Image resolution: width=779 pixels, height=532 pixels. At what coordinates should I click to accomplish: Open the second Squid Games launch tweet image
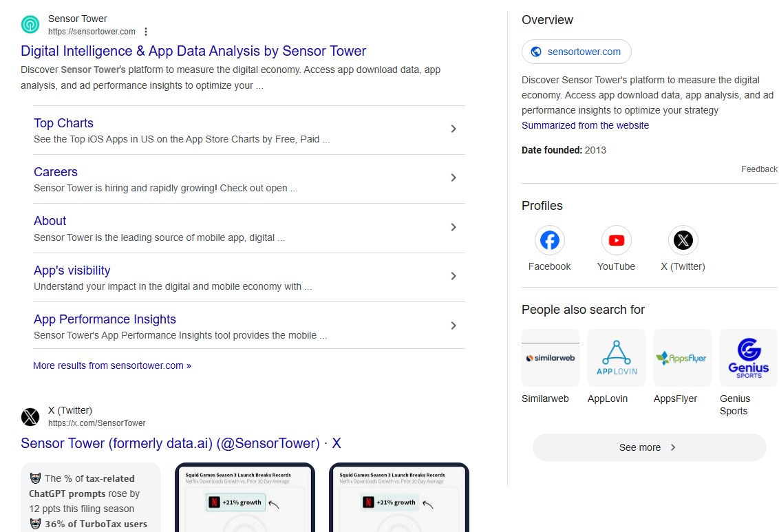[x=399, y=497]
